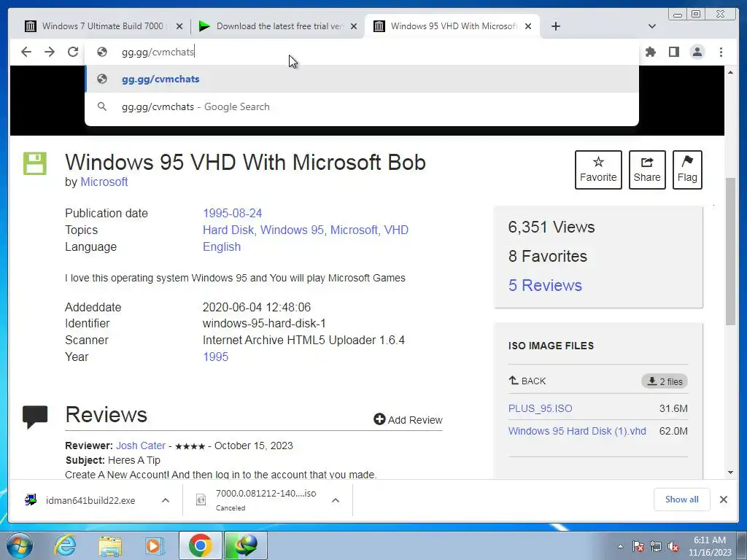Show hidden system tray icons
747x560 pixels.
coord(620,546)
